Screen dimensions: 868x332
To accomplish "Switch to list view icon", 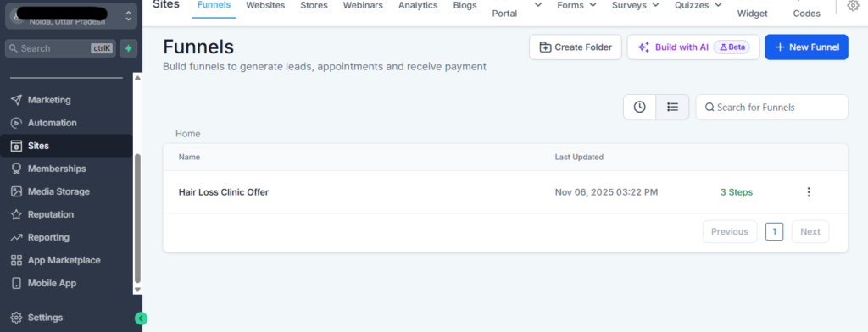I will click(672, 107).
